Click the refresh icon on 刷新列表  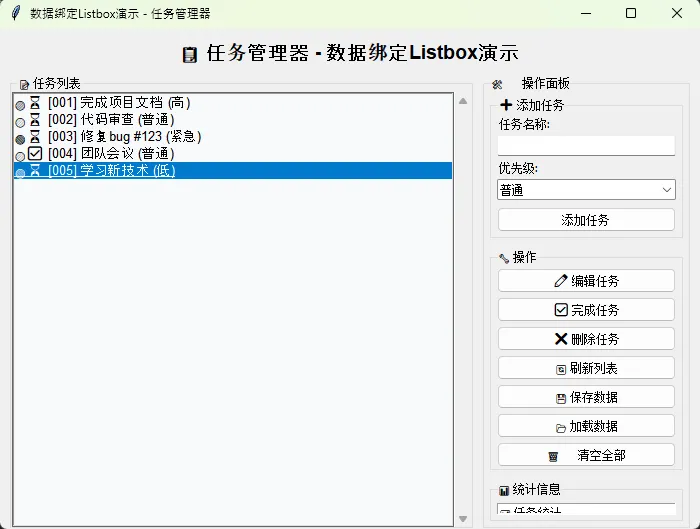pos(561,369)
